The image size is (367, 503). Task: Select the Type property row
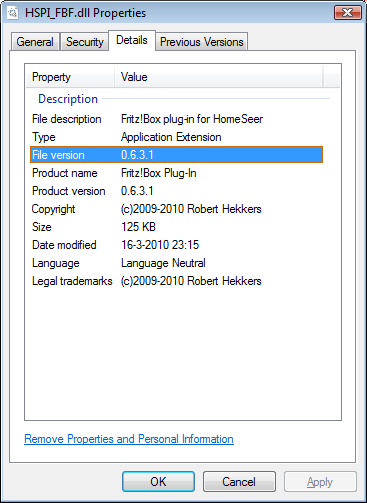[176, 137]
